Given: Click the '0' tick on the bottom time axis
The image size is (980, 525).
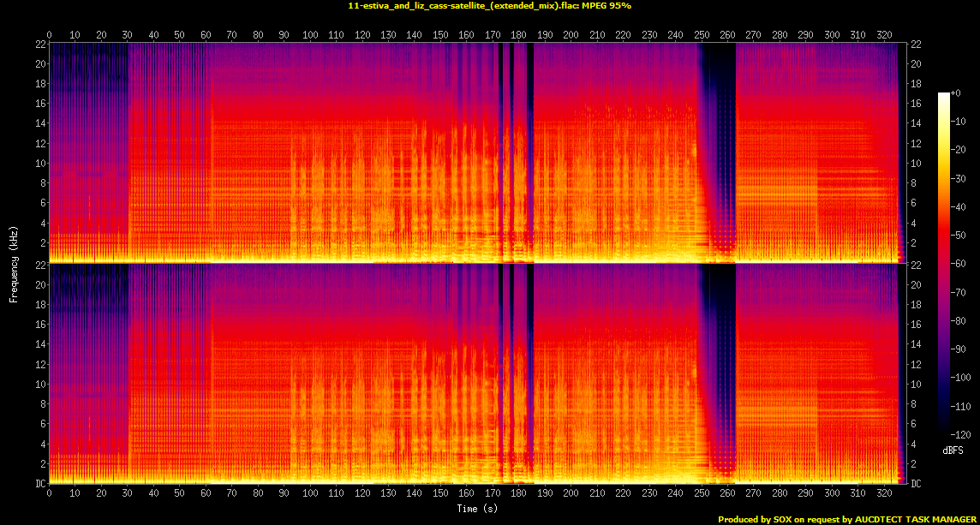Looking at the screenshot, I should pos(50,493).
